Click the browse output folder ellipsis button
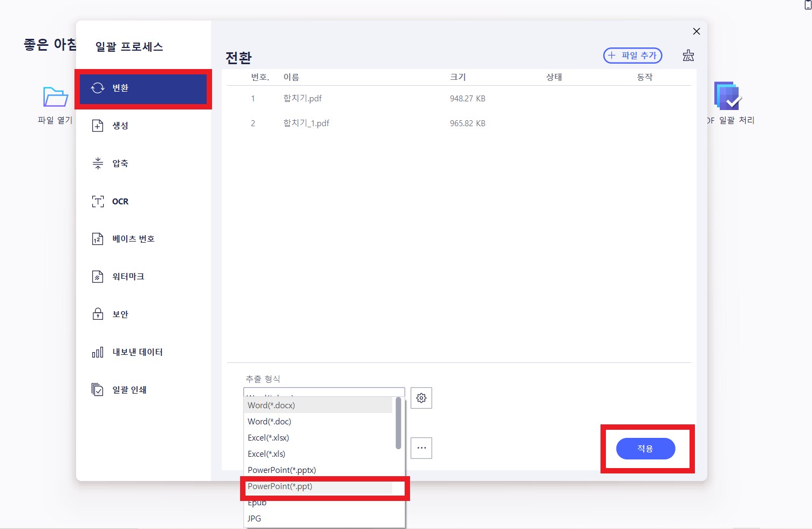This screenshot has width=812, height=529. [x=421, y=448]
